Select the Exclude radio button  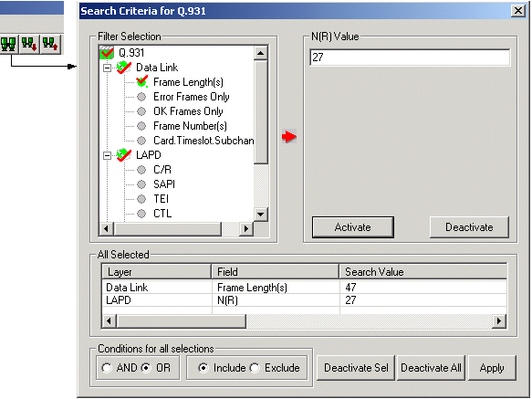(255, 368)
